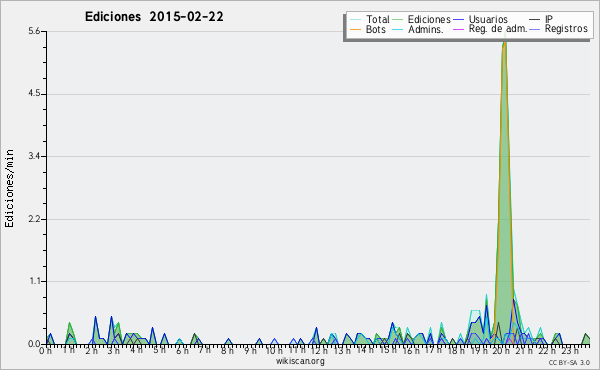Click the magenta Reg. de adm. legend swatch
Image resolution: width=600 pixels, height=370 pixels.
click(458, 29)
